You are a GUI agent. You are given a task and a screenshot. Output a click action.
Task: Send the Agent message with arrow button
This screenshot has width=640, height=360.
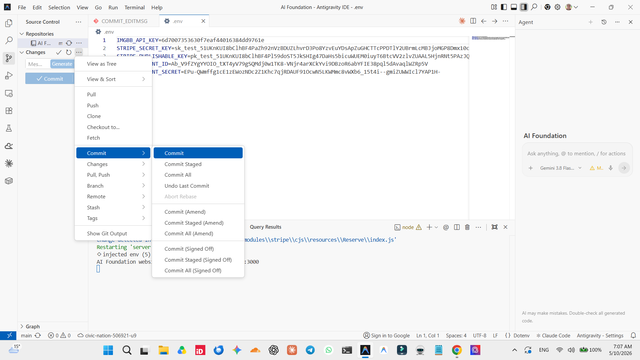coord(624,168)
